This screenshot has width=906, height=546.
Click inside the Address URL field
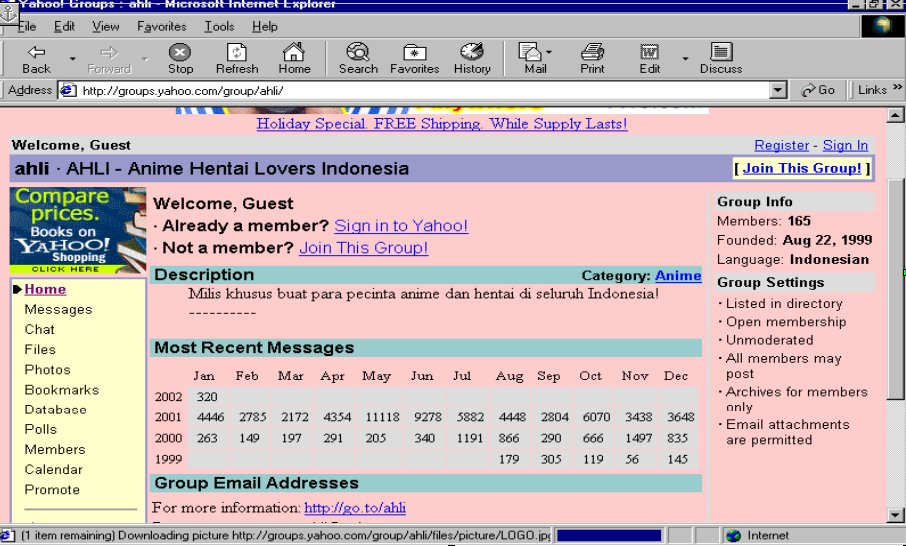coord(420,90)
